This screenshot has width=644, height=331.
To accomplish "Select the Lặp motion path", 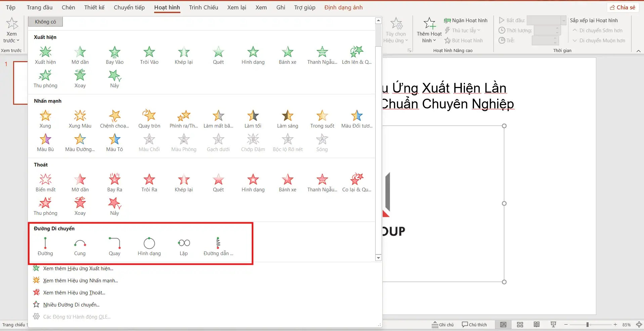I will 184,247.
